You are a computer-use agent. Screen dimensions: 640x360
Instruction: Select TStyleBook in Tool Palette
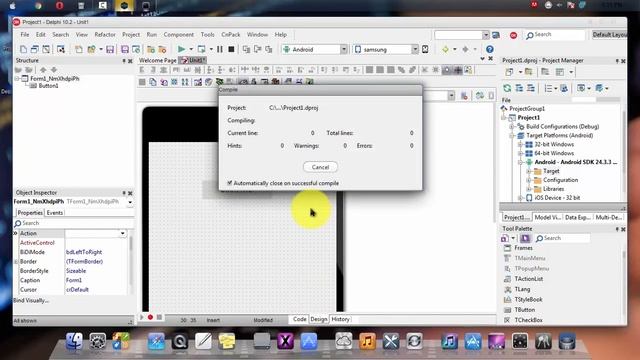tap(529, 300)
